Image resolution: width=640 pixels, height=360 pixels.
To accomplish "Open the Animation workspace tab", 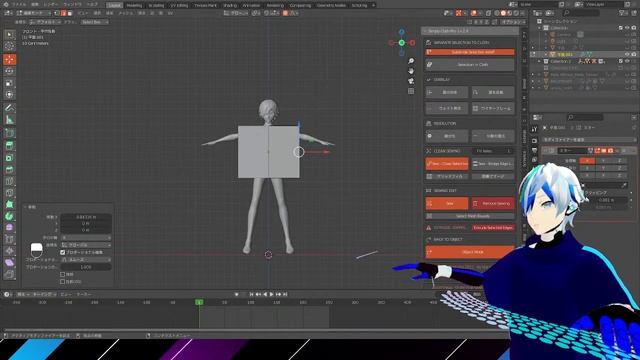I will coord(251,5).
